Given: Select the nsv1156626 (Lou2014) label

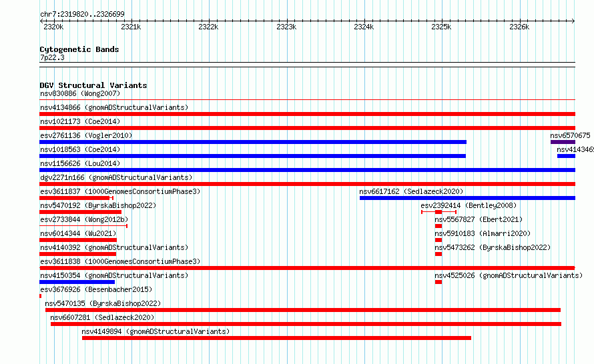Looking at the screenshot, I should tap(80, 163).
